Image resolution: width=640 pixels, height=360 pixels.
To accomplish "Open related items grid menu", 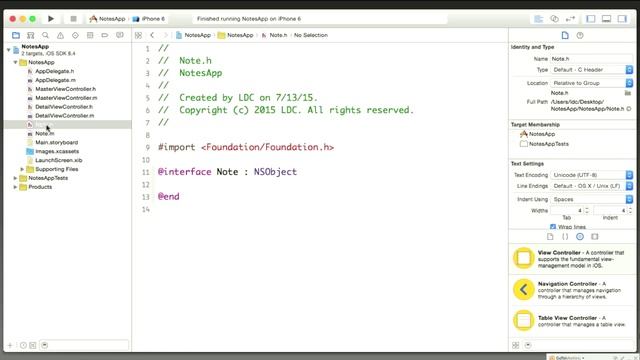I will 138,36.
